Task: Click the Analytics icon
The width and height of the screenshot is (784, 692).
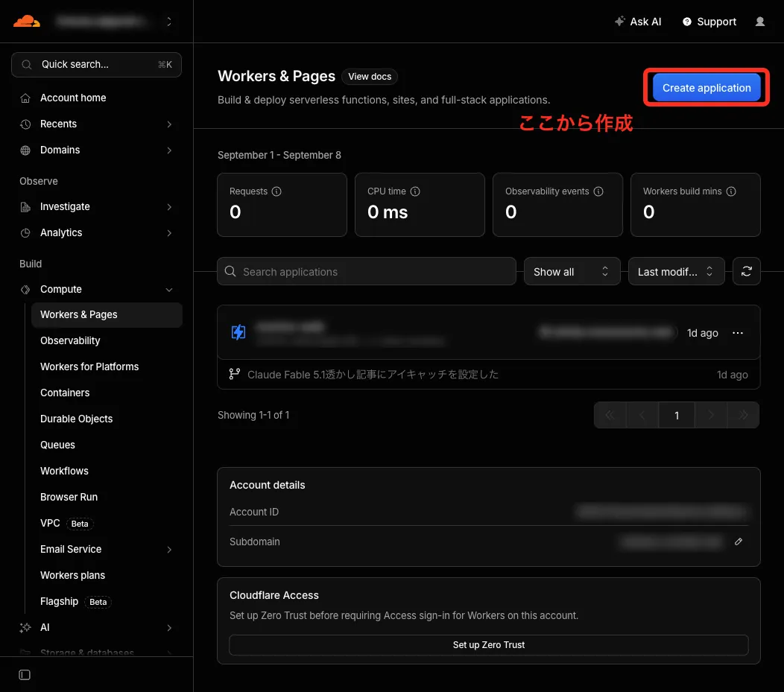Action: 25,233
